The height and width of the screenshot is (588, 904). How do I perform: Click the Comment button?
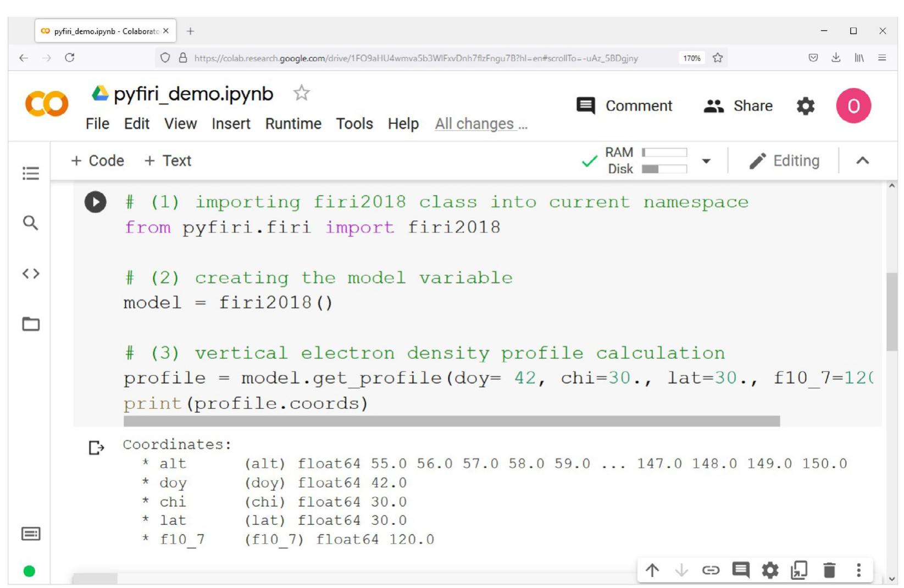pos(624,106)
